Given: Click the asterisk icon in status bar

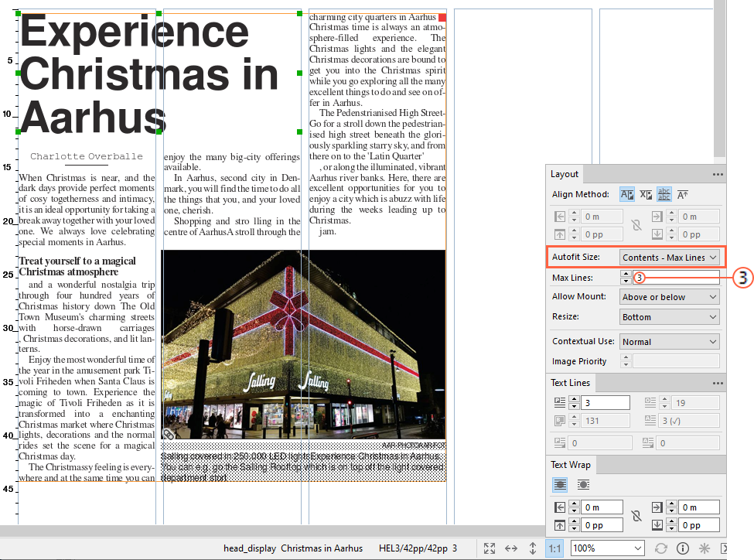Looking at the screenshot, I should [705, 548].
